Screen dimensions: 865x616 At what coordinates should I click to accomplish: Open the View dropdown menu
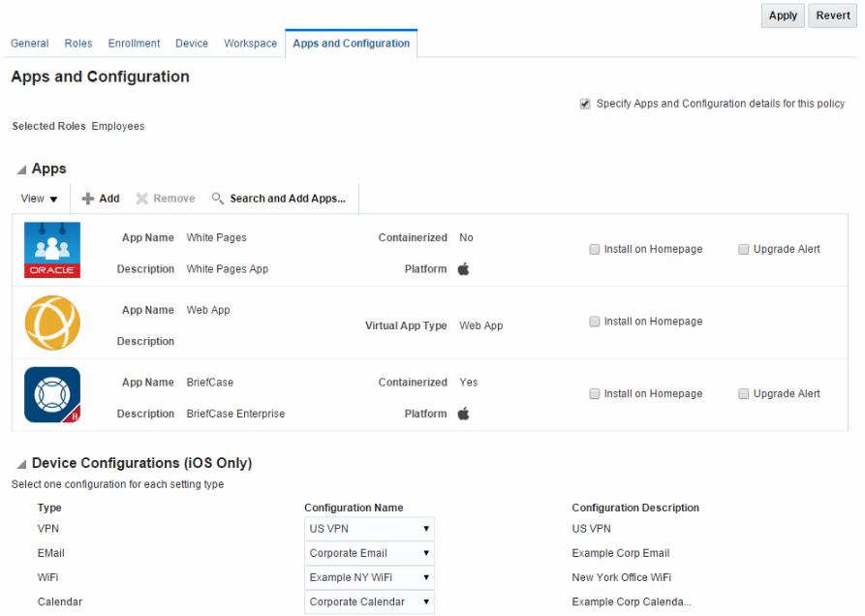tap(39, 199)
